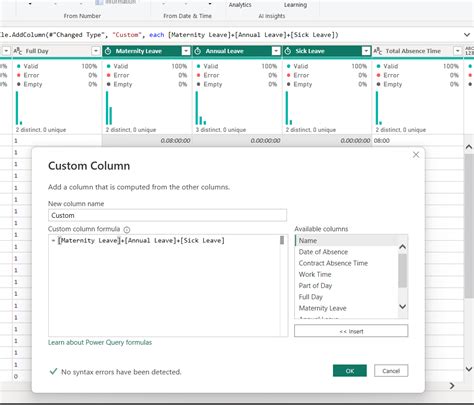
Task: Click the Full Day text type icon
Action: click(18, 51)
